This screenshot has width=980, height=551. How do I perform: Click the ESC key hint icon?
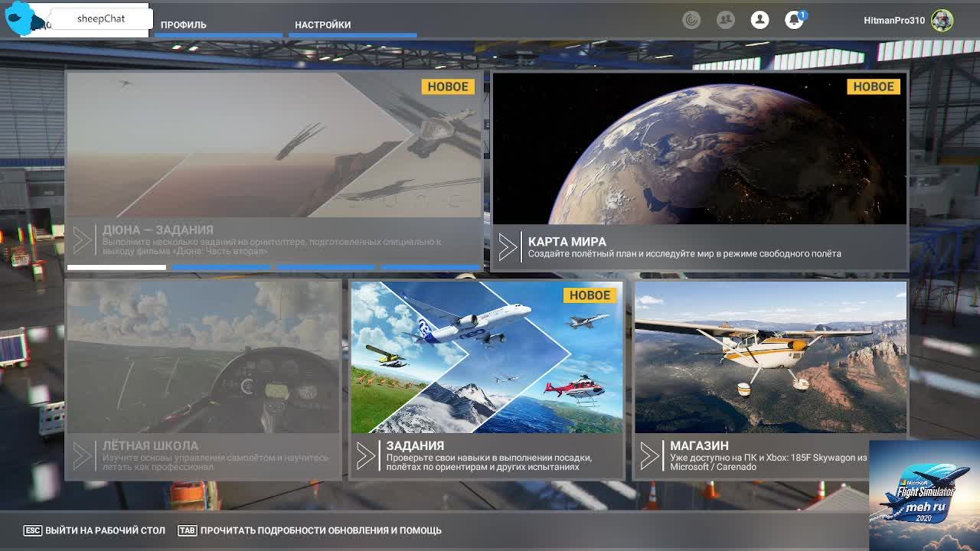[x=32, y=530]
